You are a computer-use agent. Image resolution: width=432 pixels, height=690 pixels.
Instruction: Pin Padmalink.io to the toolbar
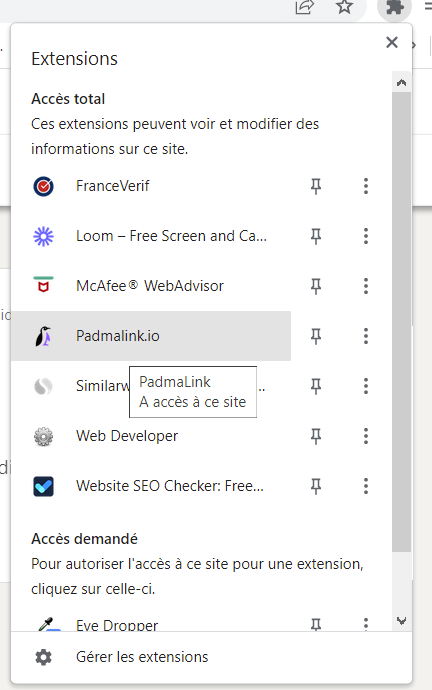click(316, 336)
